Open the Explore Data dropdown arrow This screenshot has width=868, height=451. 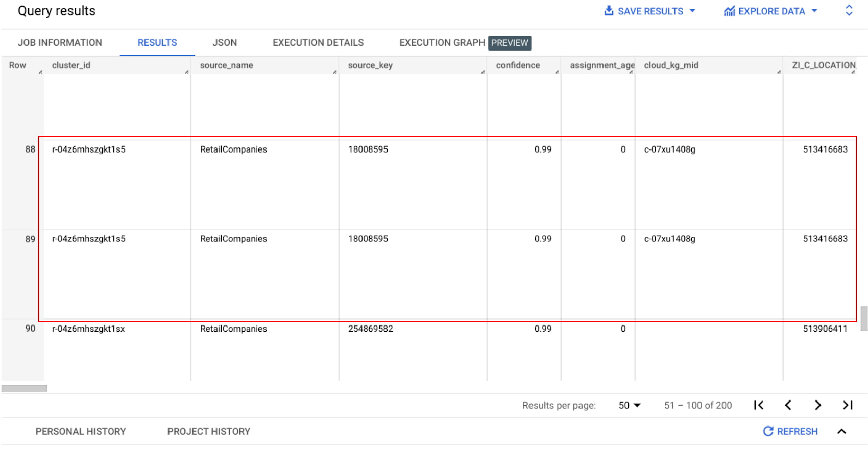(814, 11)
